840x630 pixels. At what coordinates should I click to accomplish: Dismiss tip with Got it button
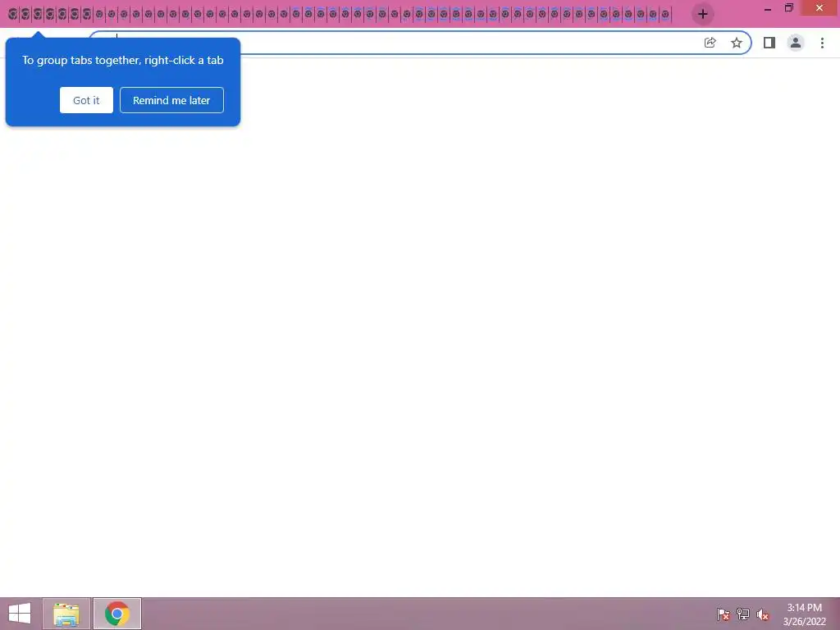tap(86, 100)
